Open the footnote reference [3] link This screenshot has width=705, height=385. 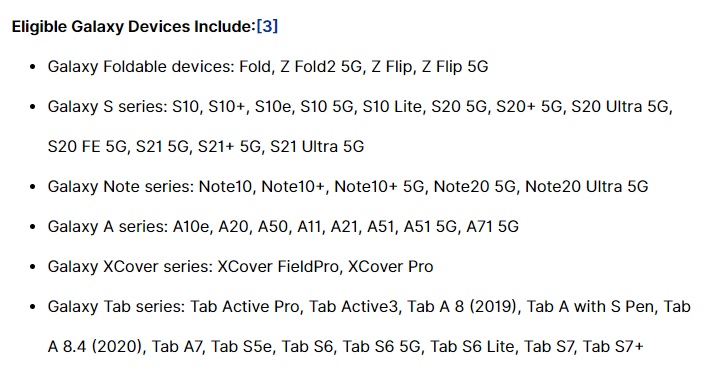click(x=267, y=27)
